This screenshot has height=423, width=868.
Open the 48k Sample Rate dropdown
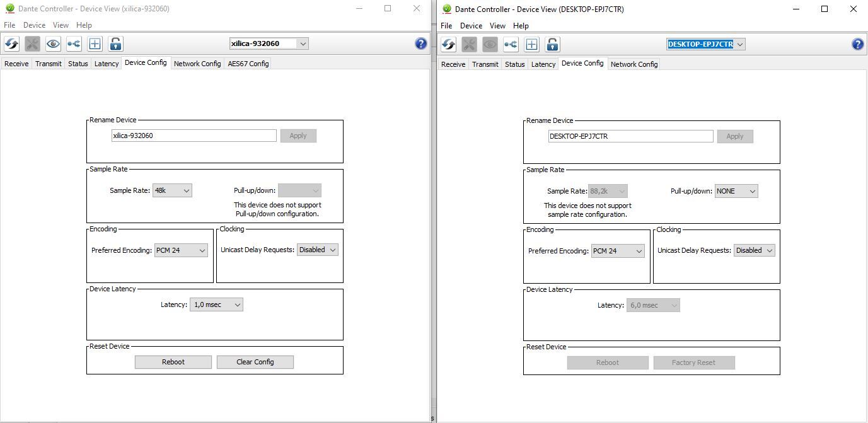coord(172,190)
